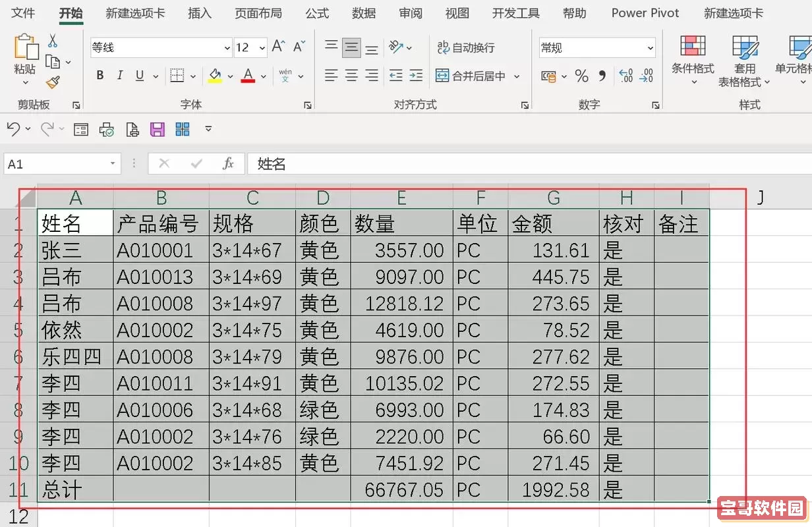This screenshot has height=527, width=812.
Task: Switch to 数据 tab
Action: (364, 13)
